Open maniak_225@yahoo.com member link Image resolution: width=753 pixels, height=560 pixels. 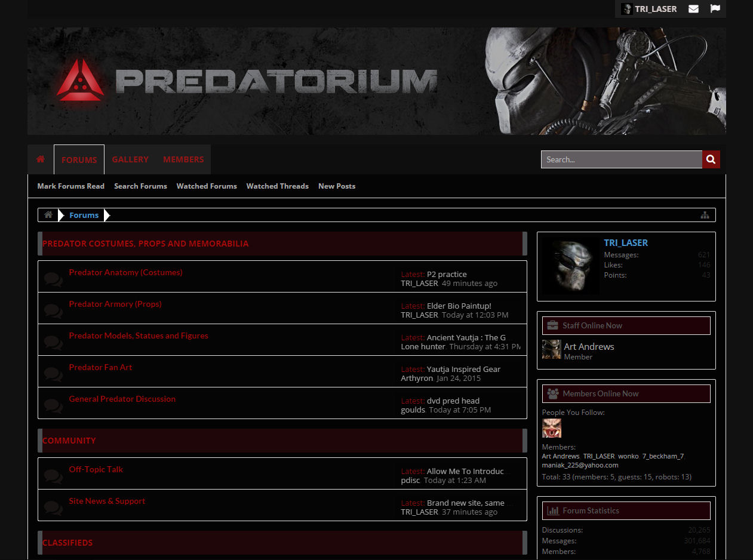580,465
